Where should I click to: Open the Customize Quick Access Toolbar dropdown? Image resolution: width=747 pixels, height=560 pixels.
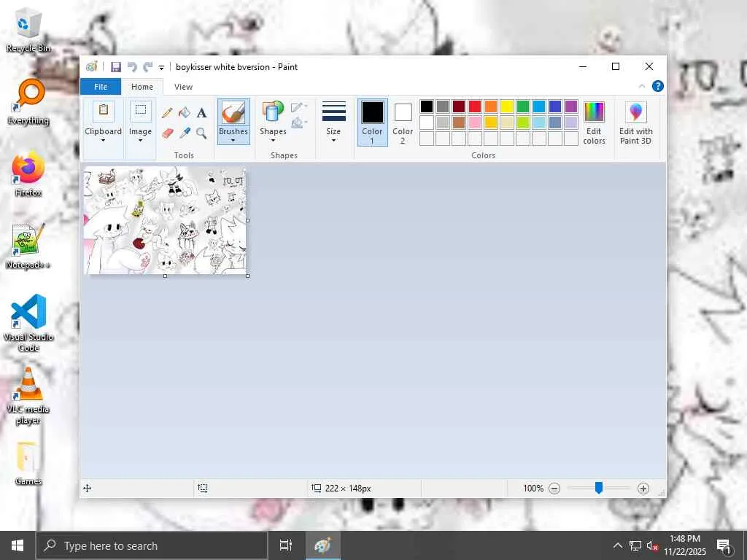(161, 68)
